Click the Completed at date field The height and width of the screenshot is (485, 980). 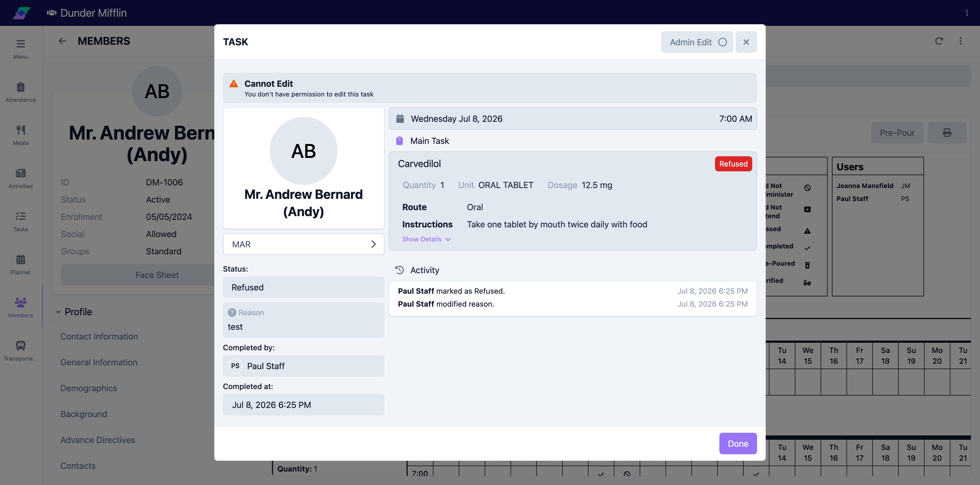point(303,405)
